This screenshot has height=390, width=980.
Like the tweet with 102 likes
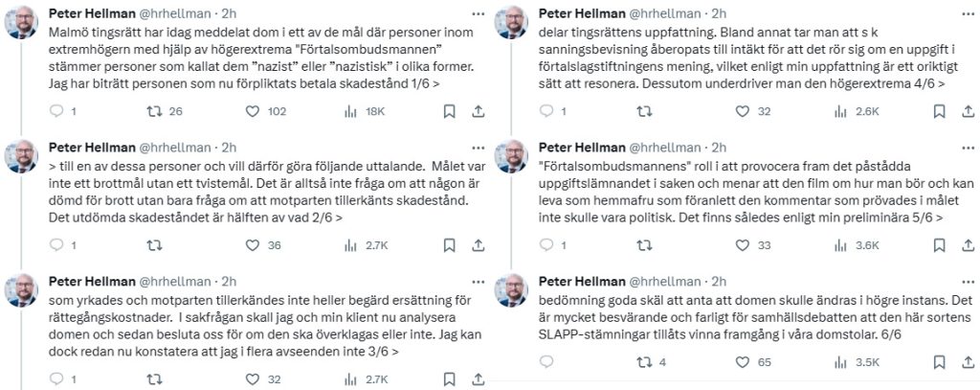(253, 111)
